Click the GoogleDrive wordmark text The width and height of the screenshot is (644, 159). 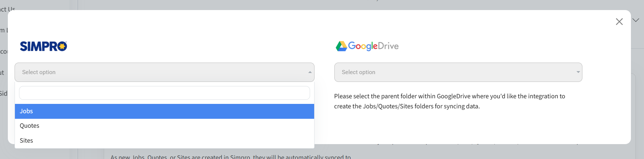(x=373, y=46)
